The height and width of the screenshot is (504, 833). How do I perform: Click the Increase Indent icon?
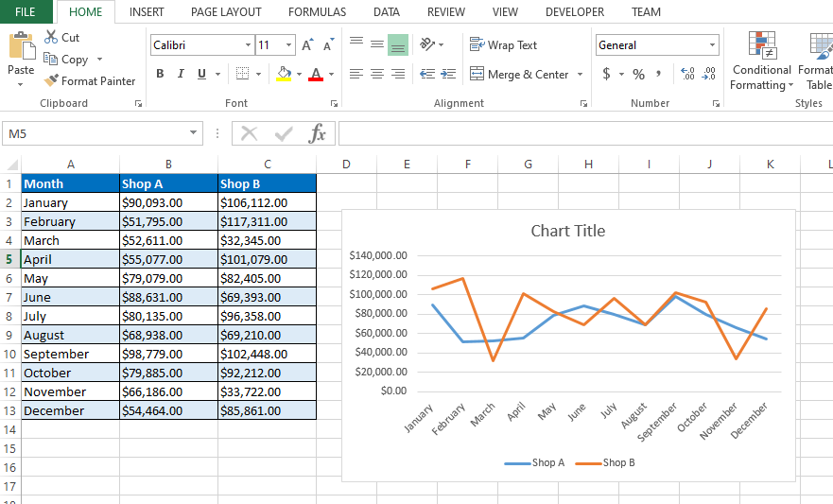[x=449, y=74]
